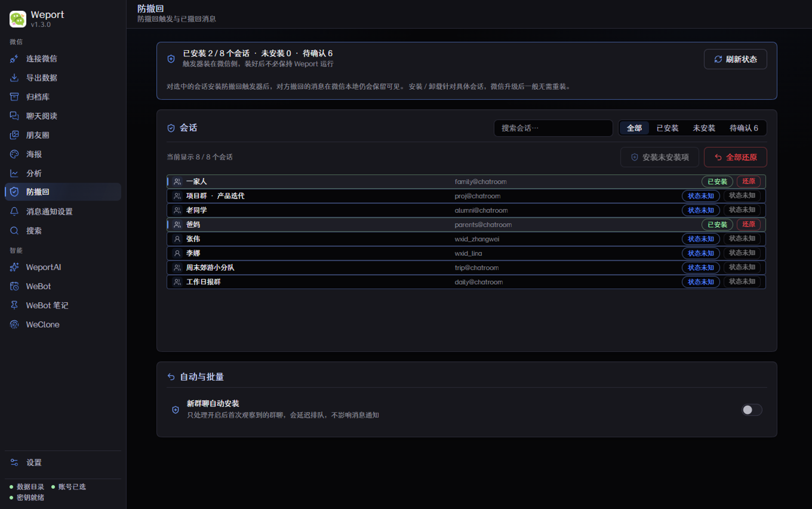
Task: Toggle the 新群聊自动安装 switch
Action: click(x=752, y=410)
